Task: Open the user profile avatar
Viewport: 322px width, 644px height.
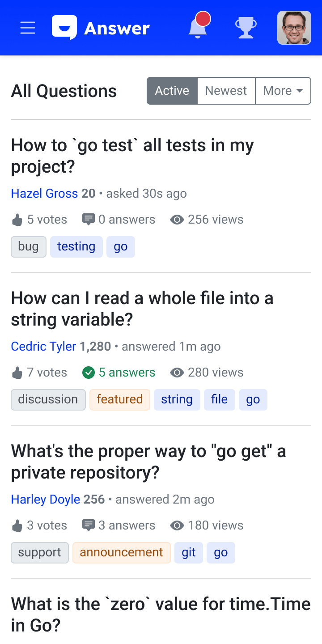Action: [294, 28]
